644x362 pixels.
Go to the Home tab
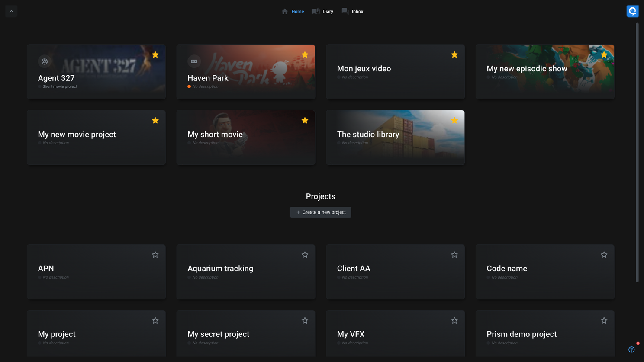coord(293,12)
